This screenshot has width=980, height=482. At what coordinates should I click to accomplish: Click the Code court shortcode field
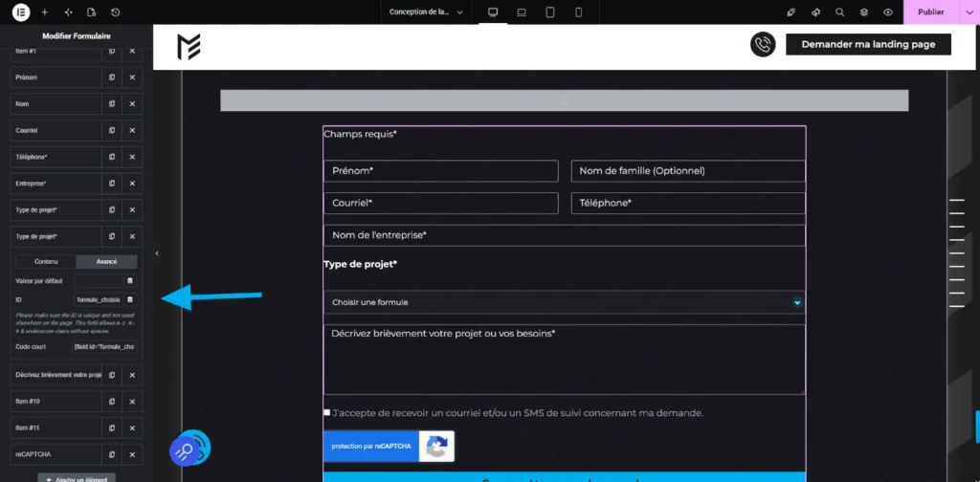coord(105,346)
